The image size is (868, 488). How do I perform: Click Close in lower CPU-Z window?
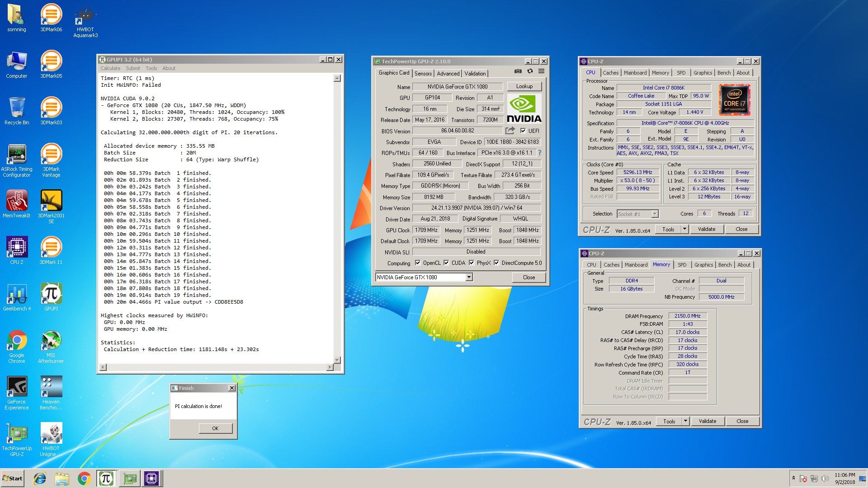point(742,421)
